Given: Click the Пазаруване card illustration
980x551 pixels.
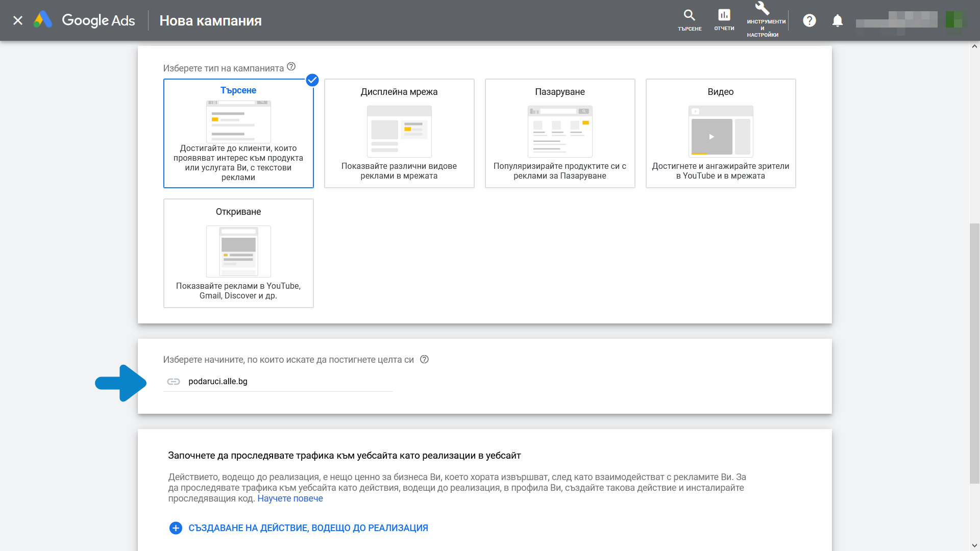Looking at the screenshot, I should point(560,131).
